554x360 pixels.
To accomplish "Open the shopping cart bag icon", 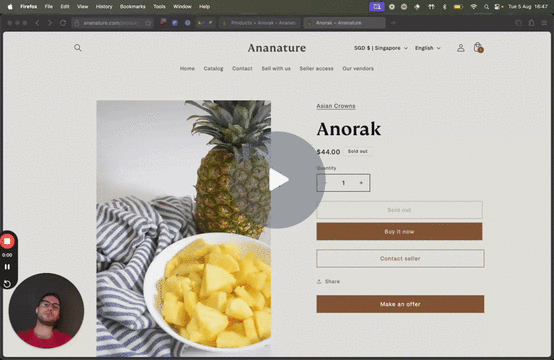I will tap(478, 47).
